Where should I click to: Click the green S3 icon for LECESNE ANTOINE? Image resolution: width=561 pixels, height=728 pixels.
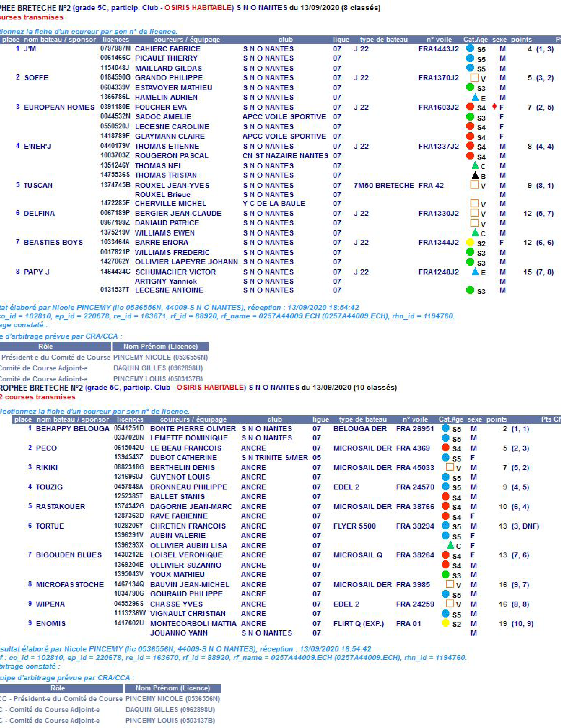pos(470,290)
